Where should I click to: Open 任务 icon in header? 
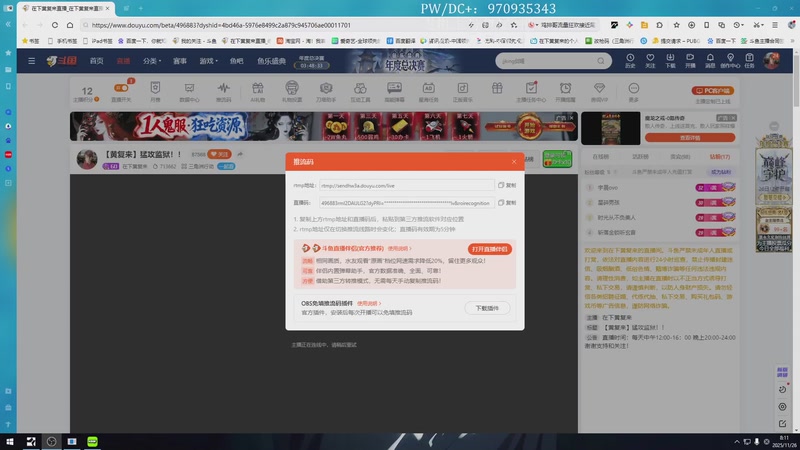(x=749, y=61)
